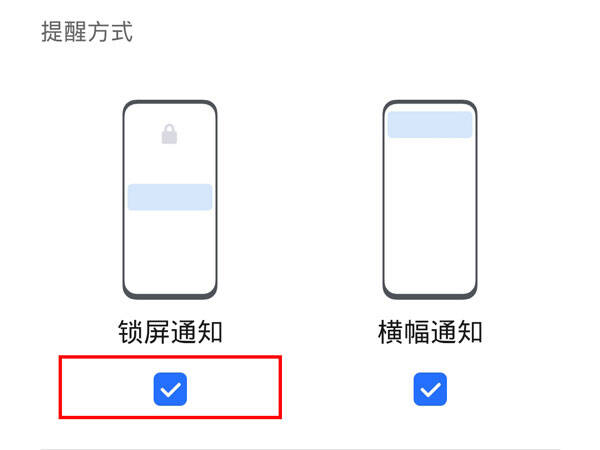Click the white checkmark under 横幅通知

[x=430, y=390]
